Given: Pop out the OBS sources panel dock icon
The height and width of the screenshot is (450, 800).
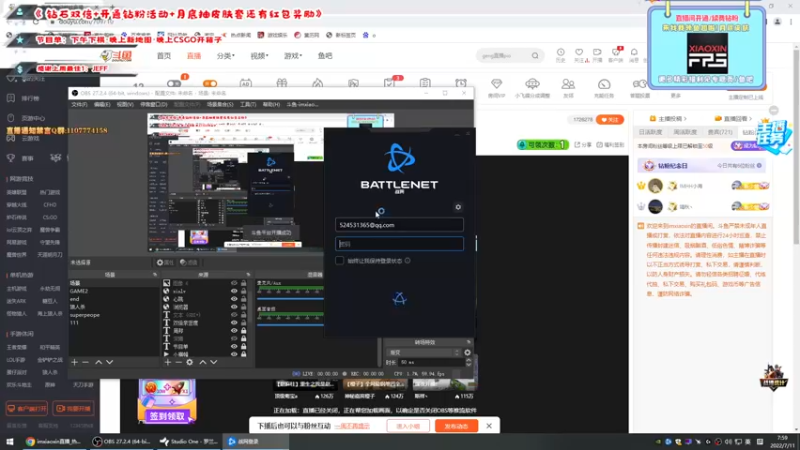Looking at the screenshot, I should point(248,274).
